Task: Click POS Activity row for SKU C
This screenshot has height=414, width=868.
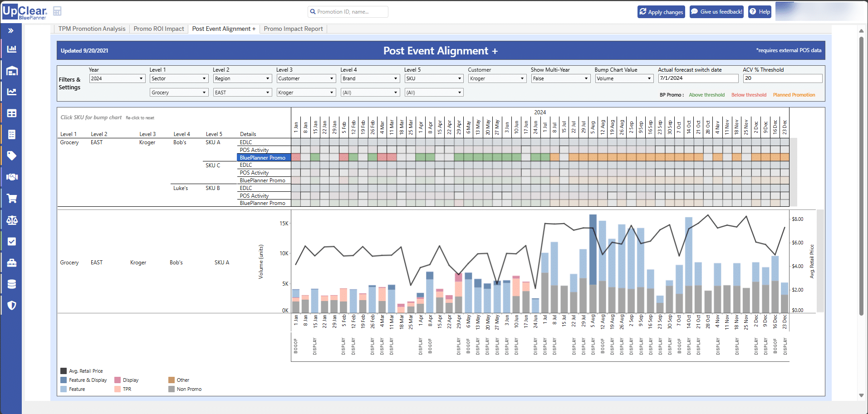Action: point(264,173)
